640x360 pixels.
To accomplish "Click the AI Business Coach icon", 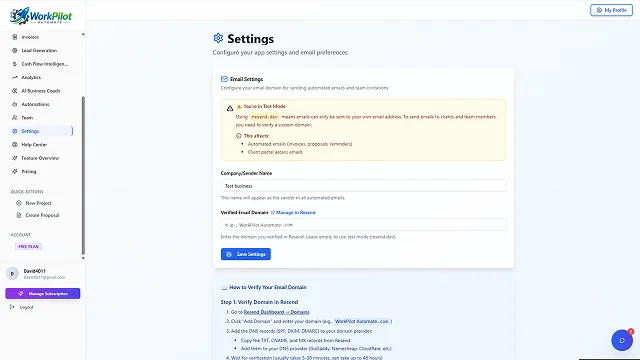I will click(15, 91).
